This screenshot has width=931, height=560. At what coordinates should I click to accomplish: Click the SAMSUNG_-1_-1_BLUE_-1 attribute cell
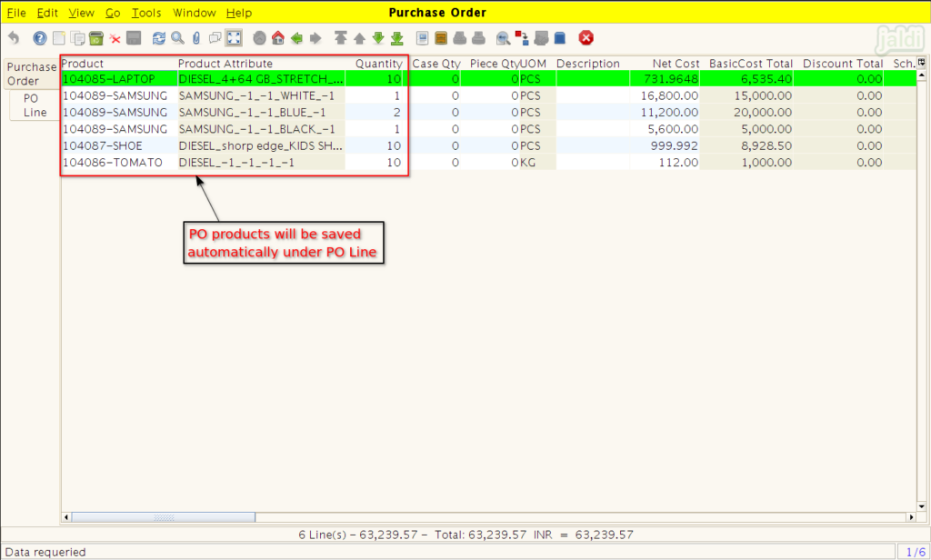click(x=261, y=112)
